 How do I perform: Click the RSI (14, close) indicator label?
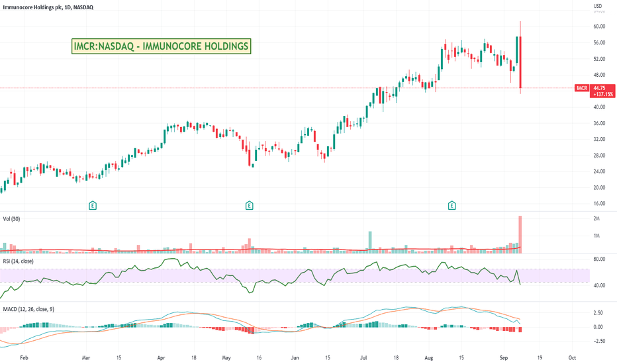coord(18,261)
